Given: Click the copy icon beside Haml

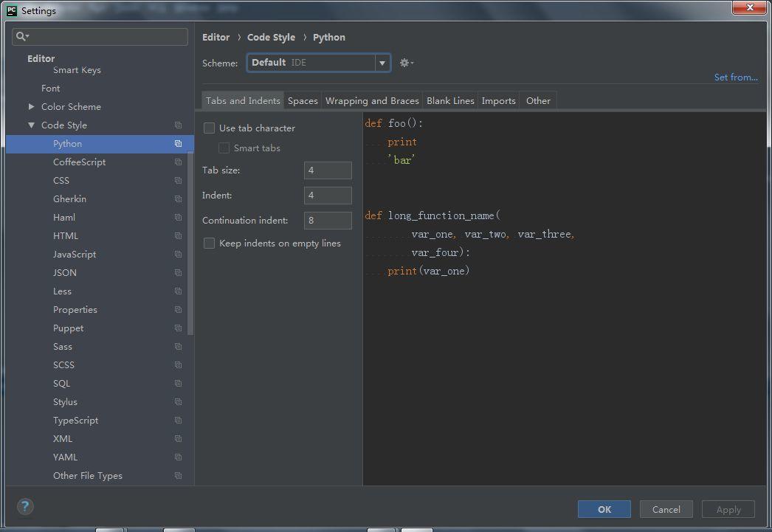Looking at the screenshot, I should tap(178, 218).
